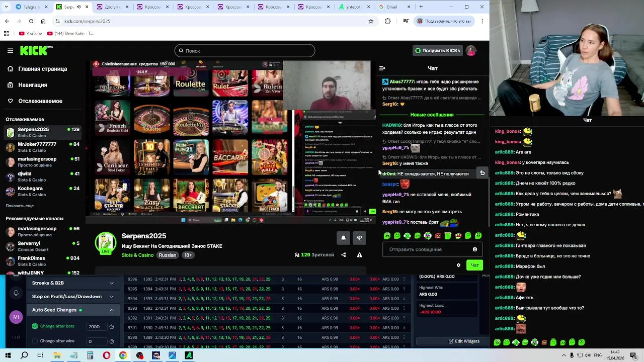Open the user avatar menu on Kick
Screen dimensions: 644x362
point(471,51)
